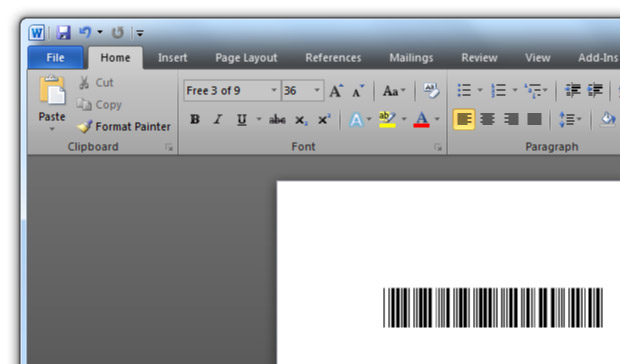The image size is (620, 364).
Task: Undo the last action
Action: 85,32
